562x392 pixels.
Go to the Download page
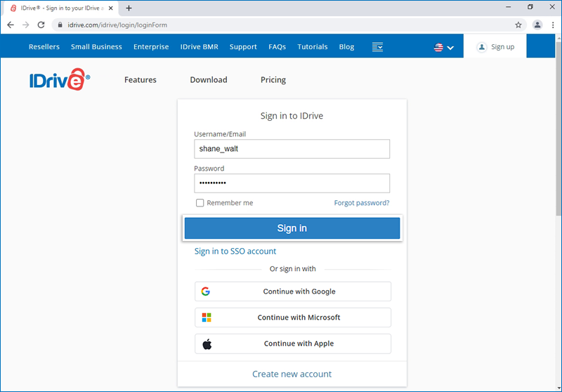coord(209,79)
